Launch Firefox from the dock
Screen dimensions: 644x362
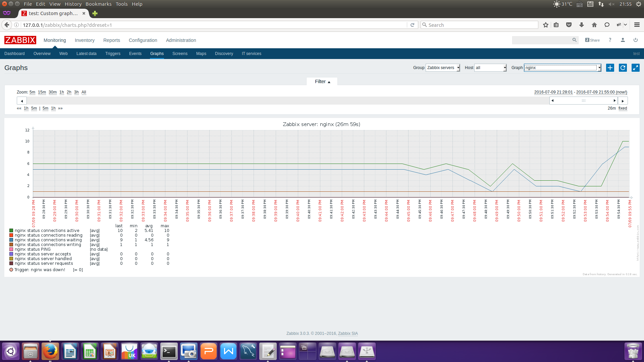click(50, 352)
